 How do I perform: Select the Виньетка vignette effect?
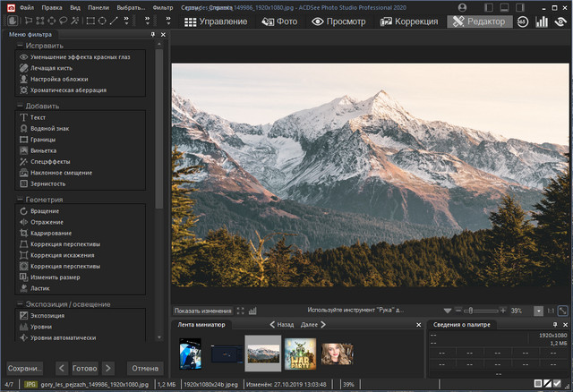[43, 150]
